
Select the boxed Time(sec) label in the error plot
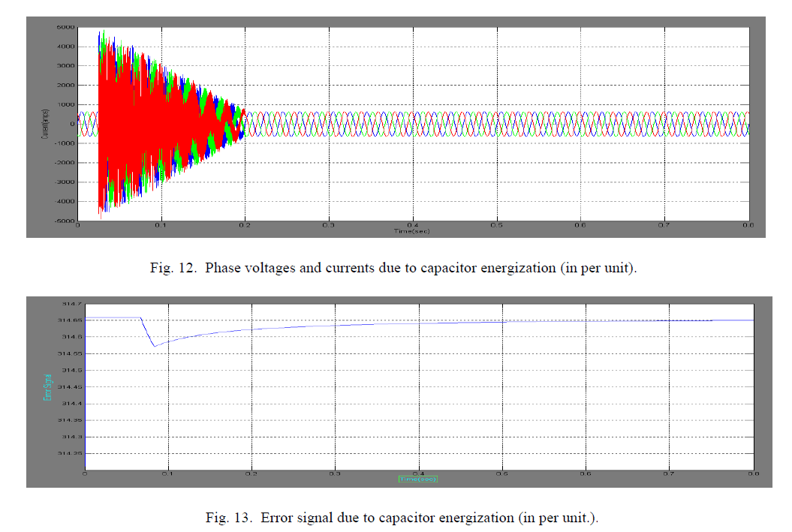click(x=418, y=478)
